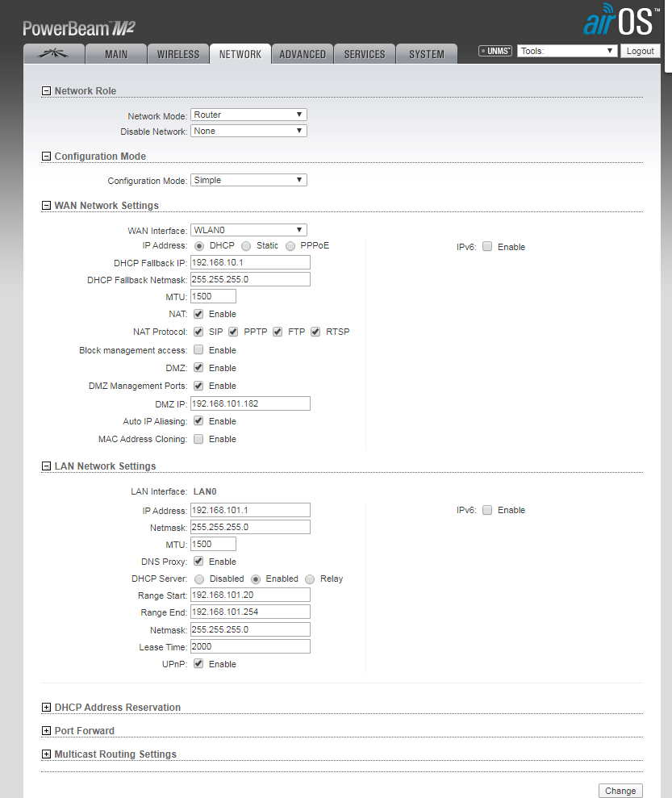Set DHCP Server to Enabled
The height and width of the screenshot is (798, 672).
tap(256, 579)
